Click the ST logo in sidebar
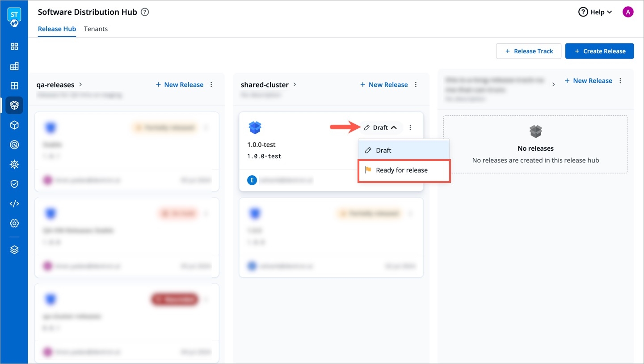This screenshot has height=364, width=644. pyautogui.click(x=14, y=16)
